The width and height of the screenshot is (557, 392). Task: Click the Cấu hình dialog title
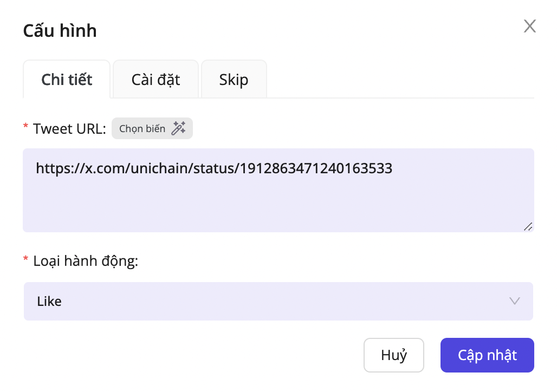tap(60, 31)
